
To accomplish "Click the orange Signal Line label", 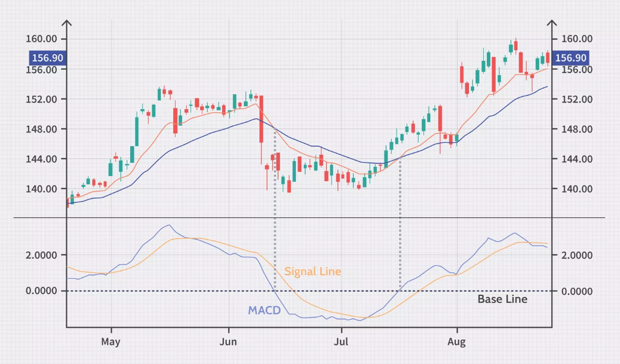I will (312, 272).
